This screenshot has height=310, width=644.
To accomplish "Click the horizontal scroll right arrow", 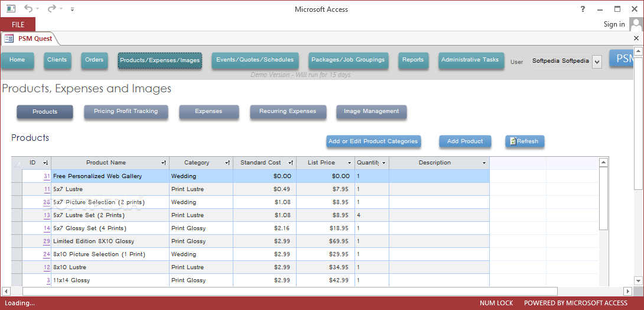I will click(x=627, y=292).
